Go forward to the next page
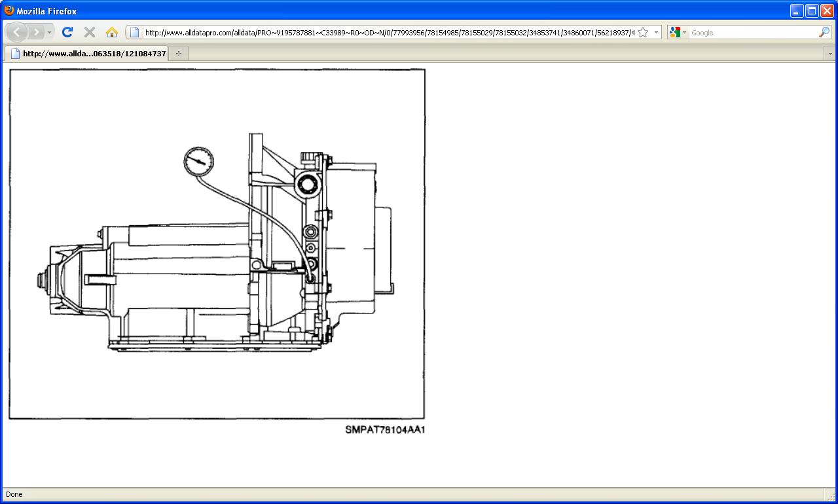Image resolution: width=838 pixels, height=504 pixels. click(x=37, y=32)
